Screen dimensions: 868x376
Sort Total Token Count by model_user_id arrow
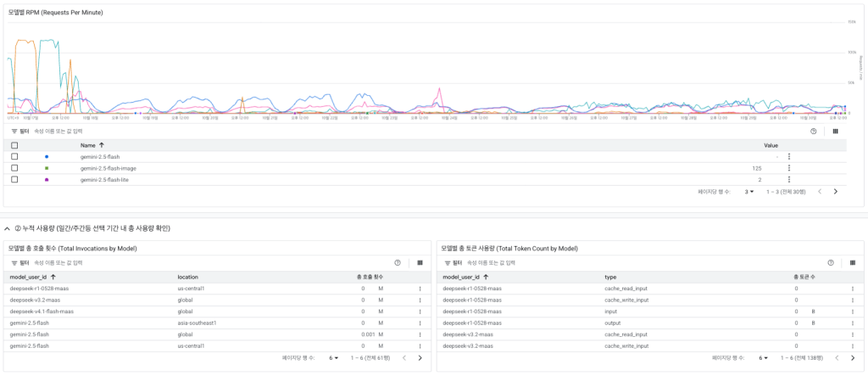[486, 277]
